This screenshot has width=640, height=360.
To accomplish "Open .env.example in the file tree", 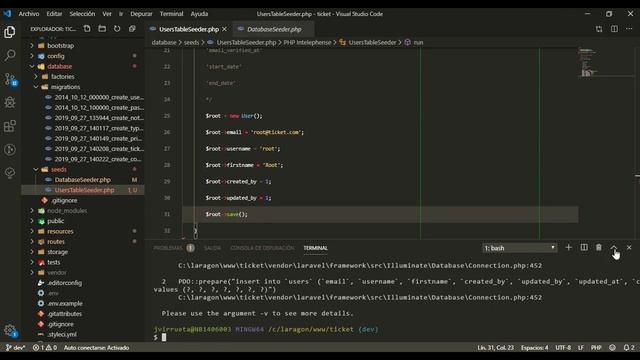I will point(64,303).
